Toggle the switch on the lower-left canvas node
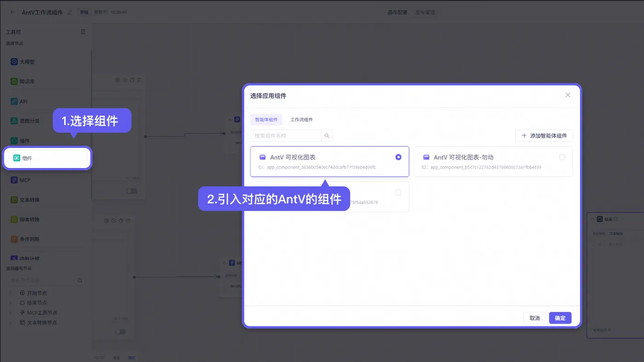 click(x=121, y=332)
